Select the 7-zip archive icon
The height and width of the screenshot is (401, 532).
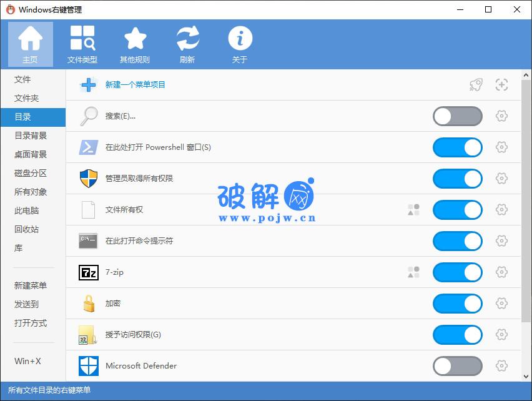tap(88, 272)
